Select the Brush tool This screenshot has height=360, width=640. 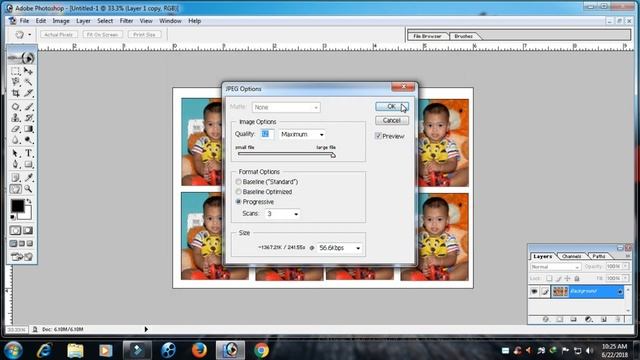click(x=28, y=107)
